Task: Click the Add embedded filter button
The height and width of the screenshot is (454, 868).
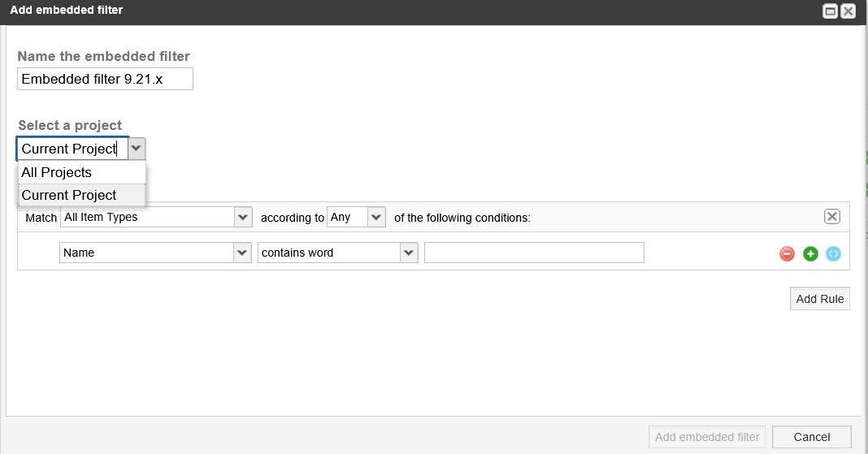Action: (x=707, y=437)
